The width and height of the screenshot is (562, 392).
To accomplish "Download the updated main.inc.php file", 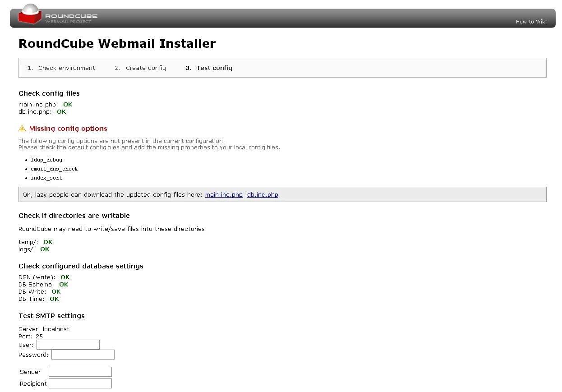I will pos(224,195).
